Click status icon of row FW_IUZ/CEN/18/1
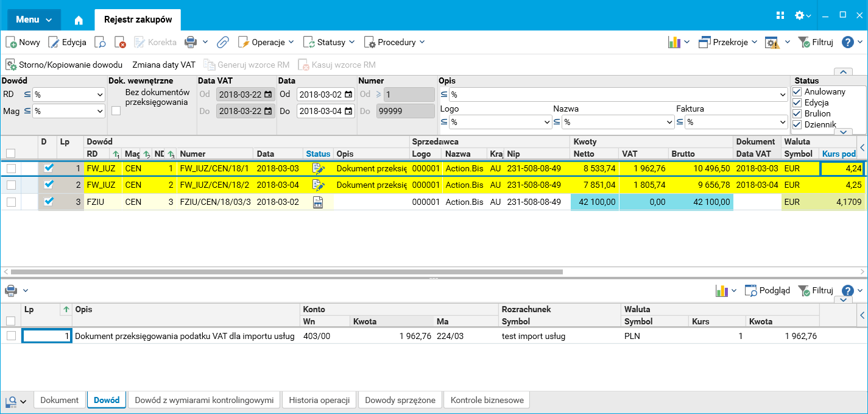Viewport: 868px width, 414px height. pyautogui.click(x=317, y=168)
